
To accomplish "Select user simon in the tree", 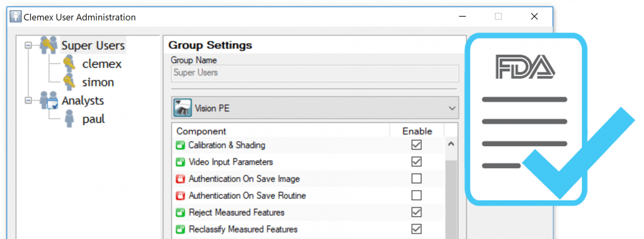I will (x=98, y=82).
